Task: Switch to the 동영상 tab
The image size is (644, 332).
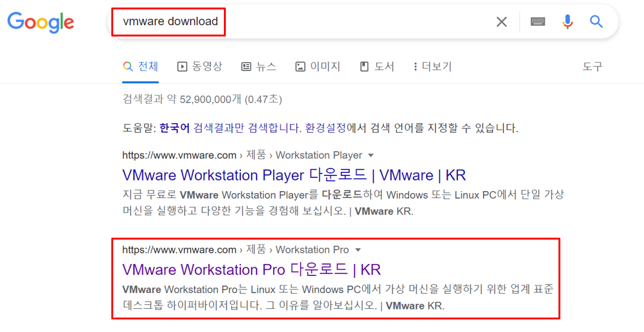Action: (x=199, y=67)
